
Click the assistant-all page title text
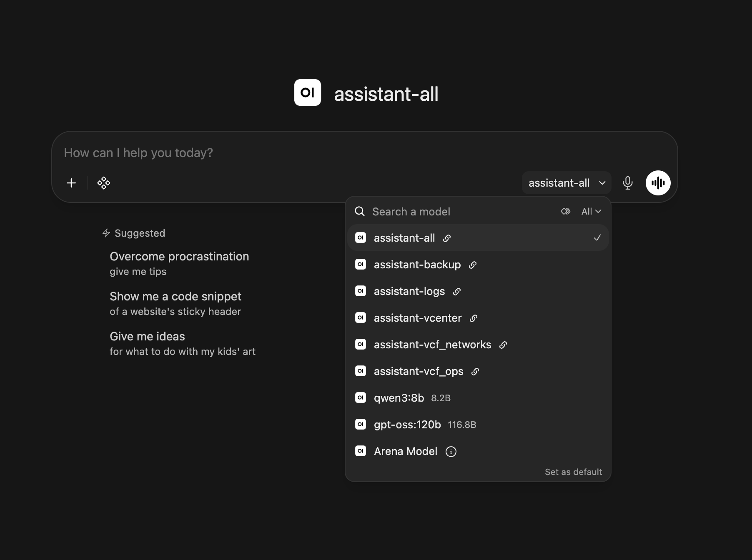[386, 94]
